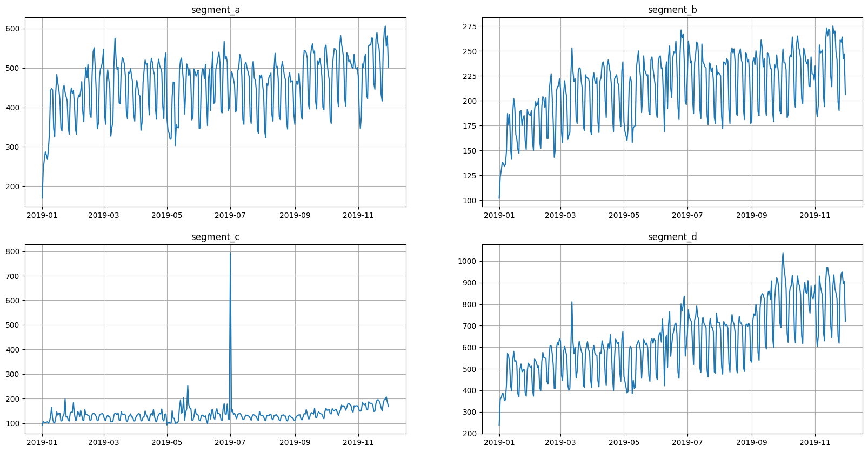Click the segment_a chart title

click(216, 10)
